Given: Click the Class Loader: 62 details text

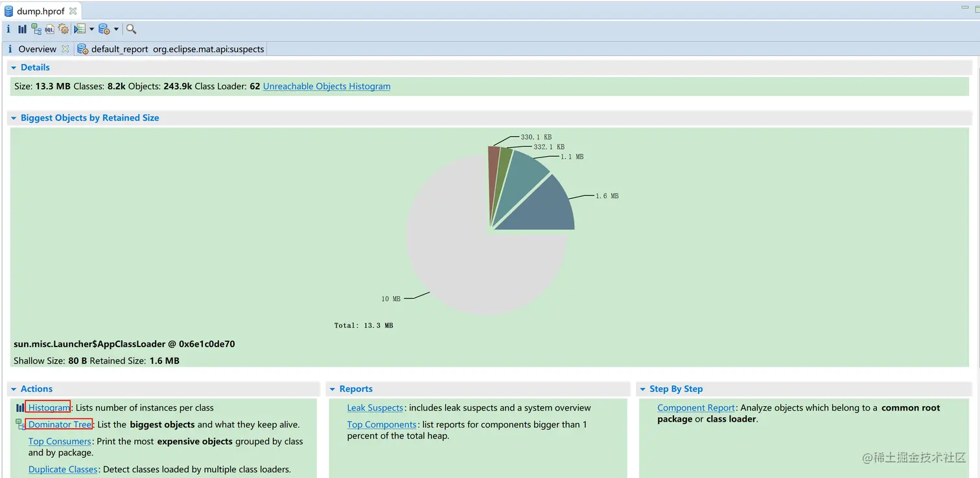Looking at the screenshot, I should pos(227,86).
